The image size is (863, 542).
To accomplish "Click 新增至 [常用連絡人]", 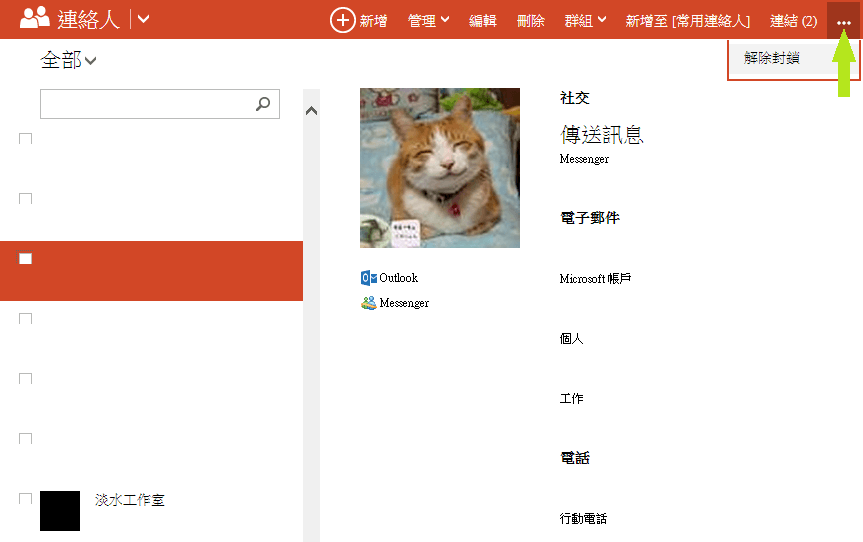I will [688, 21].
